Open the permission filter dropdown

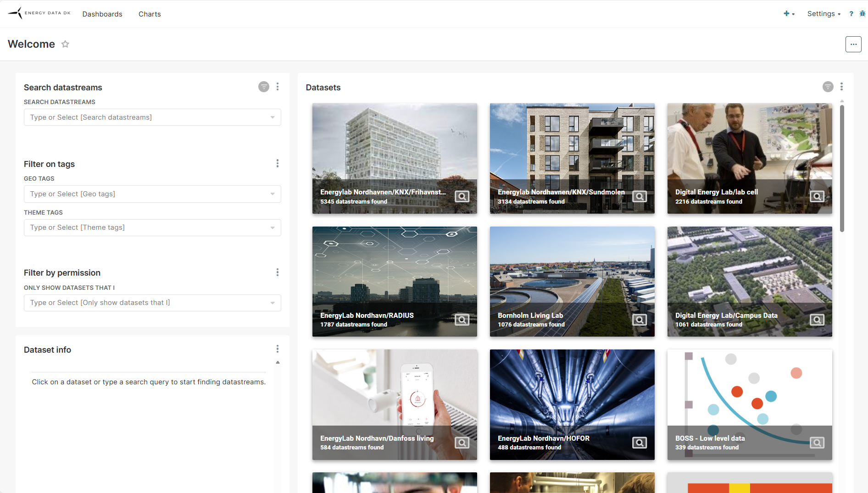click(x=273, y=303)
